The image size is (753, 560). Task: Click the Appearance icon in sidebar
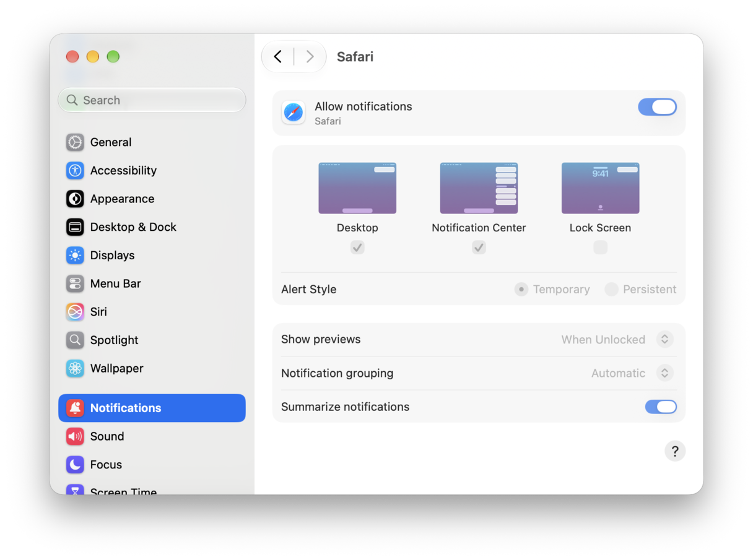[x=75, y=199]
